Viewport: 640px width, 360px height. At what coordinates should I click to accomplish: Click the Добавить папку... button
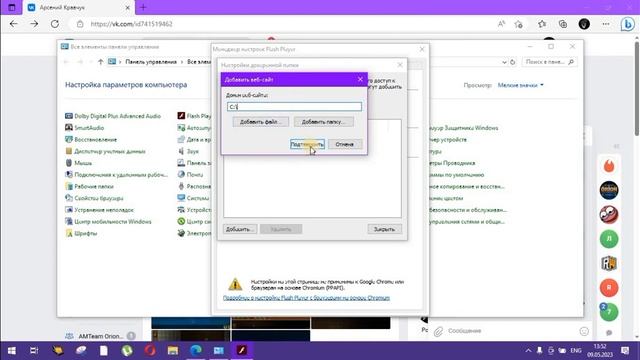click(324, 122)
